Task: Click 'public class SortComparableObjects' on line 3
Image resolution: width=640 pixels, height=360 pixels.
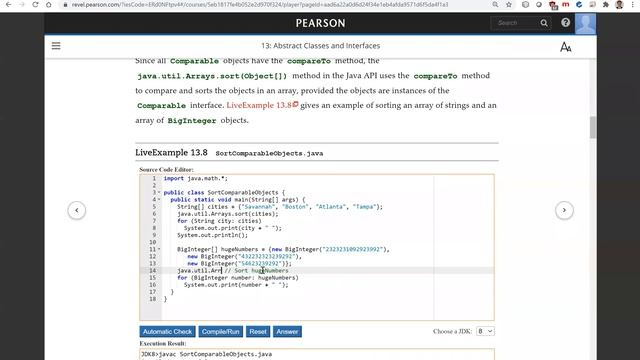Action: click(221, 193)
